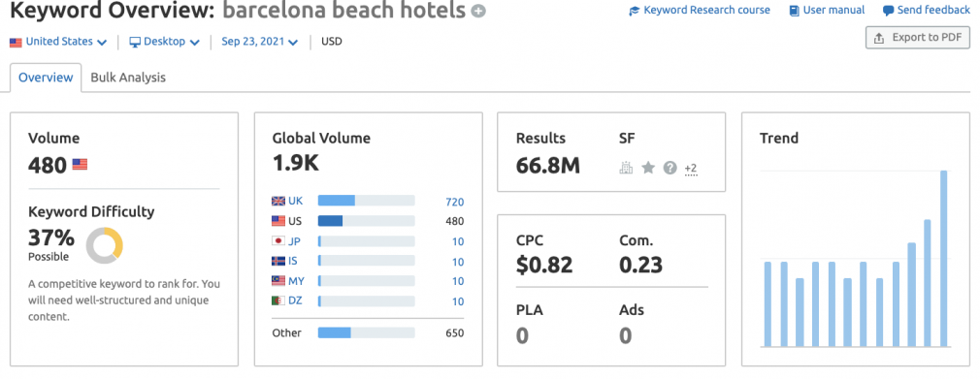This screenshot has height=379, width=980.
Task: Click the tallest bar in Trend chart
Action: tap(944, 259)
